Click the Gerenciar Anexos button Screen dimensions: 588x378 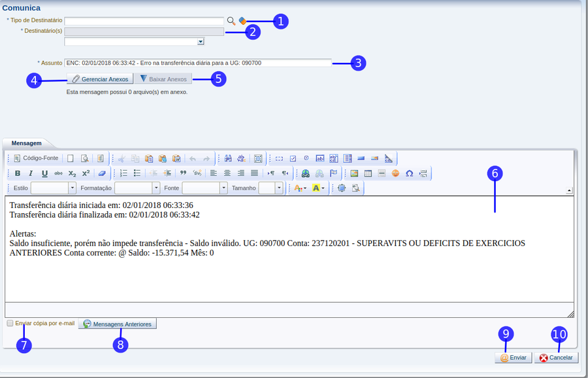point(100,79)
